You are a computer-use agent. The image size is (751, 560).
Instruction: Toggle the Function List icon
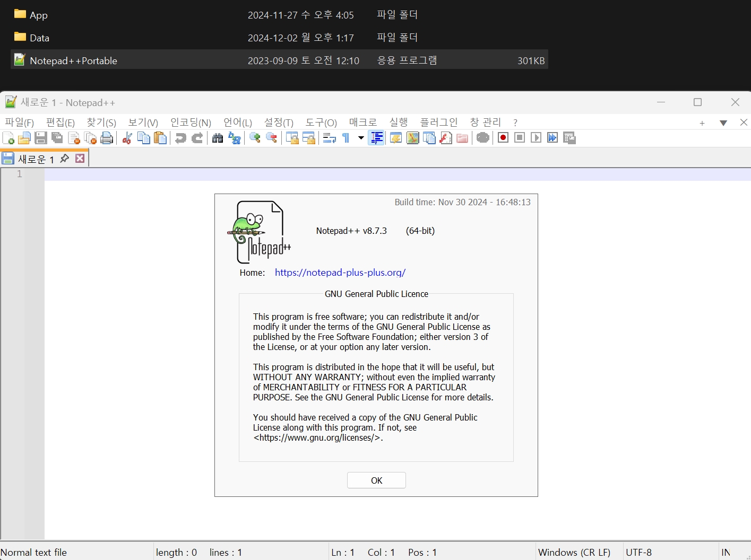click(446, 138)
